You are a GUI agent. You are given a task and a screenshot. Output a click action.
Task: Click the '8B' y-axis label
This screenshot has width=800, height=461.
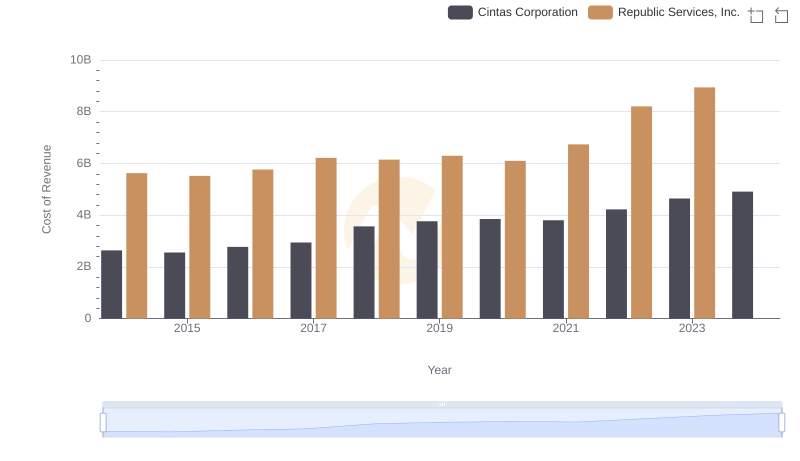coord(84,111)
